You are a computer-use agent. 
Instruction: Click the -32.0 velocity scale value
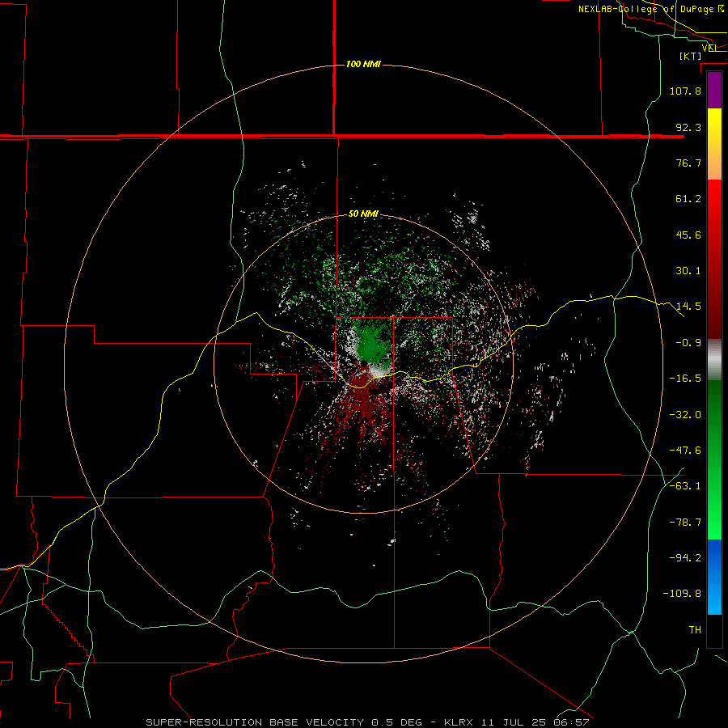pyautogui.click(x=685, y=415)
